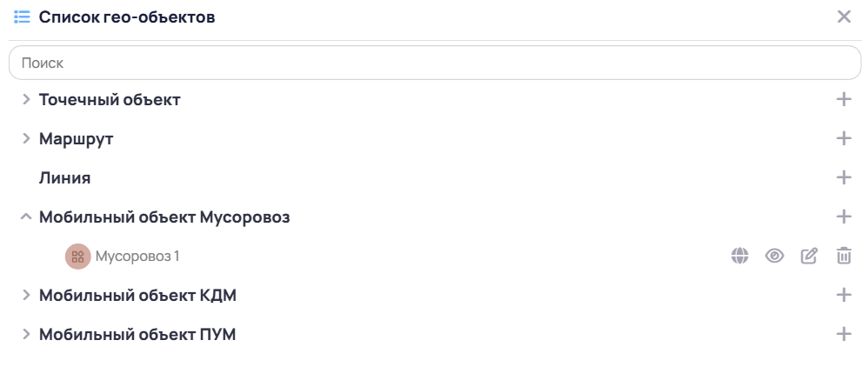Select the Мусоровоз 1 list item

(434, 257)
